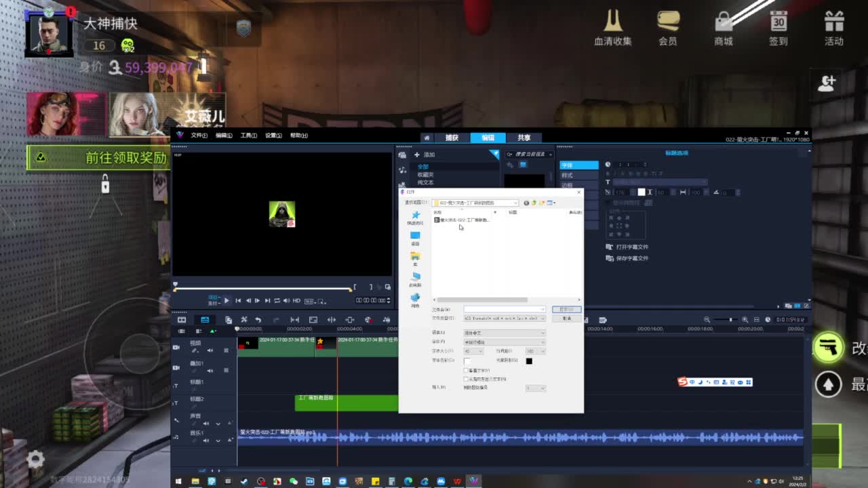Click the white 字体颜色 swatch

pyautogui.click(x=467, y=361)
